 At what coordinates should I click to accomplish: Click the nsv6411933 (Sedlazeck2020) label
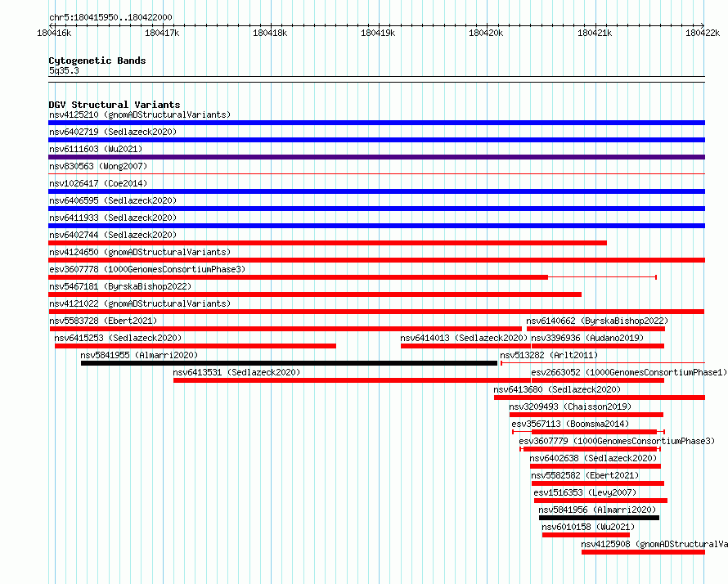pos(113,218)
